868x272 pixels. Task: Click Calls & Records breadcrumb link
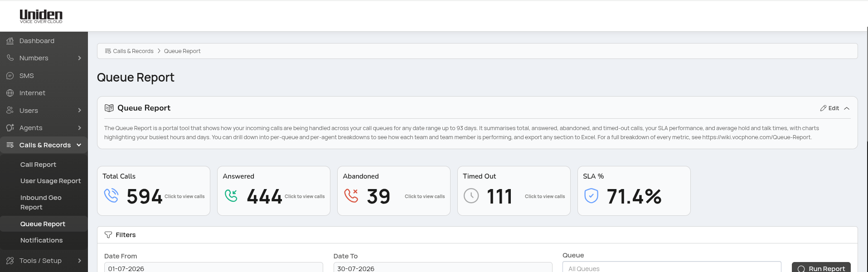[133, 51]
